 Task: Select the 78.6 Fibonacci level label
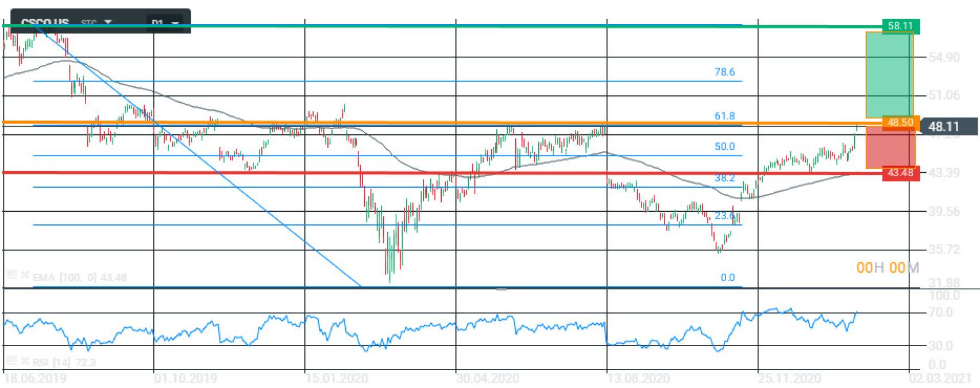point(724,72)
